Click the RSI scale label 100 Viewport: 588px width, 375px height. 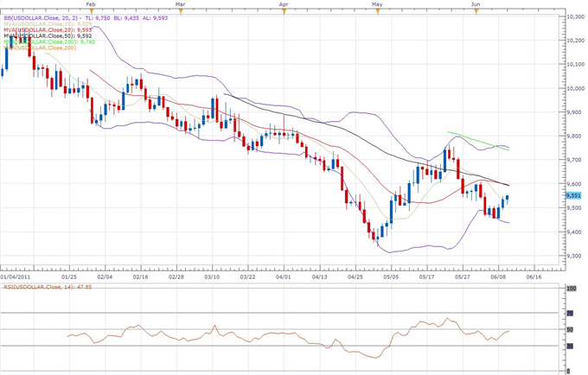point(571,289)
